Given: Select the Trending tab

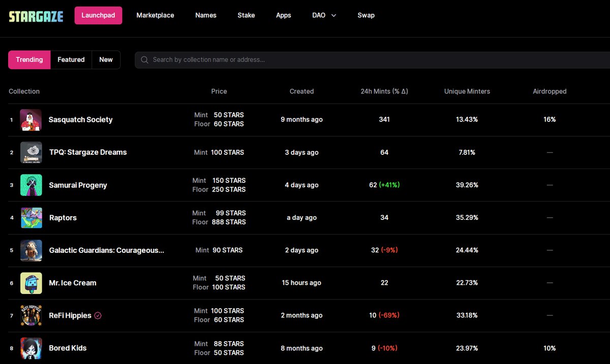Looking at the screenshot, I should 29,60.
